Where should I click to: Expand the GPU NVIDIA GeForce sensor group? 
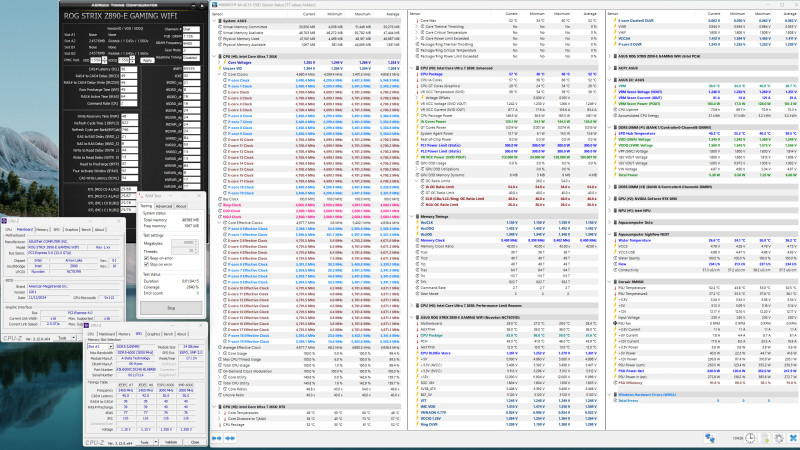click(x=610, y=198)
